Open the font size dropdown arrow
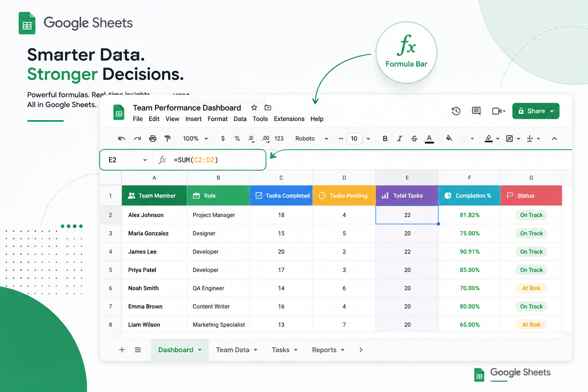The image size is (588, 392). (368, 139)
